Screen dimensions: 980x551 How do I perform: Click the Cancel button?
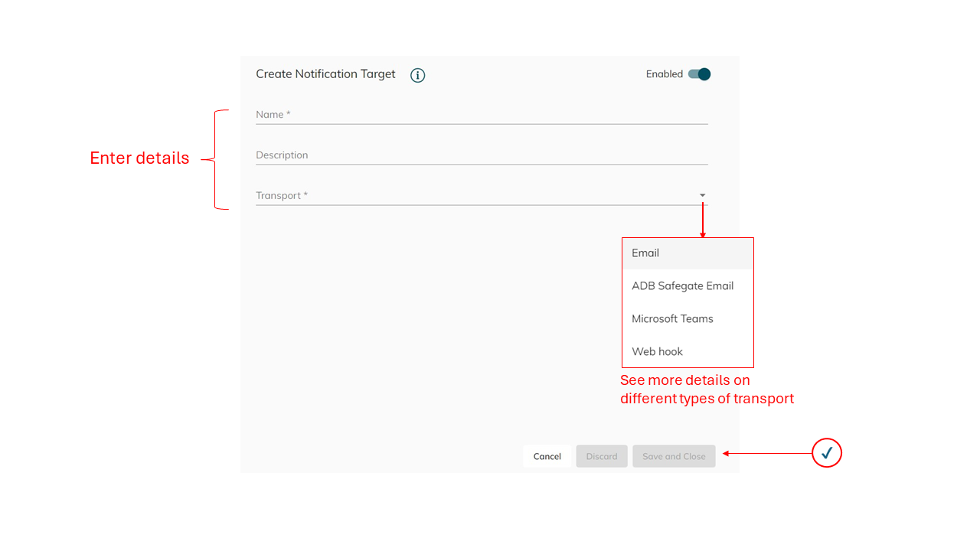[547, 455]
